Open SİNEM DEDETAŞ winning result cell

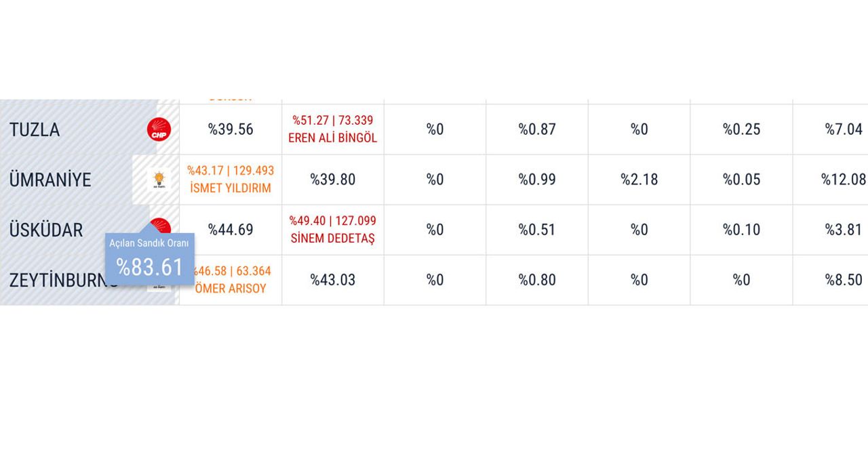333,230
